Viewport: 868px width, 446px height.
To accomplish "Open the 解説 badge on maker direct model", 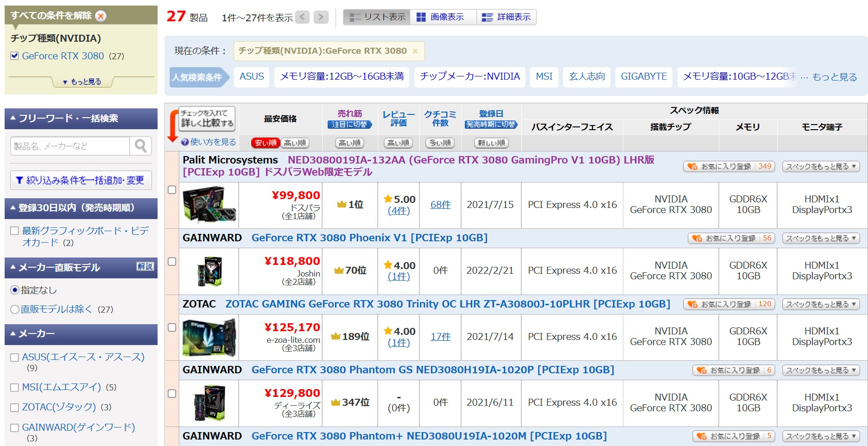I will (145, 266).
